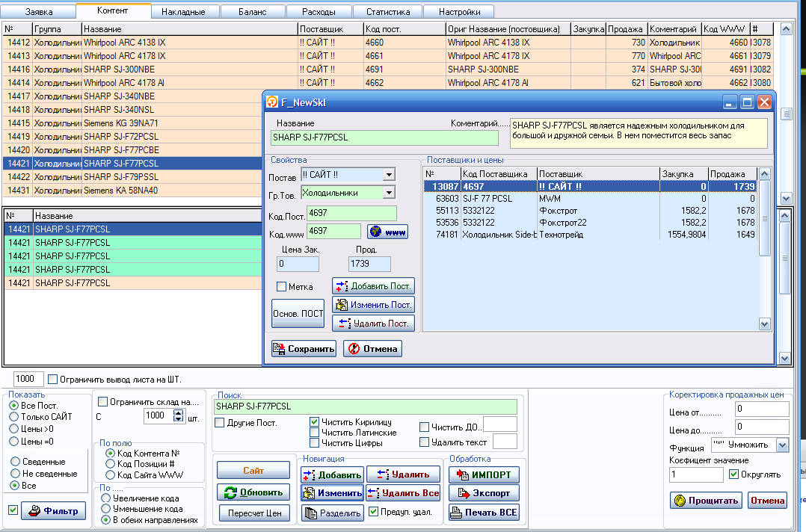Enable the Метка checkbox
This screenshot has height=532, width=806.
(x=281, y=287)
